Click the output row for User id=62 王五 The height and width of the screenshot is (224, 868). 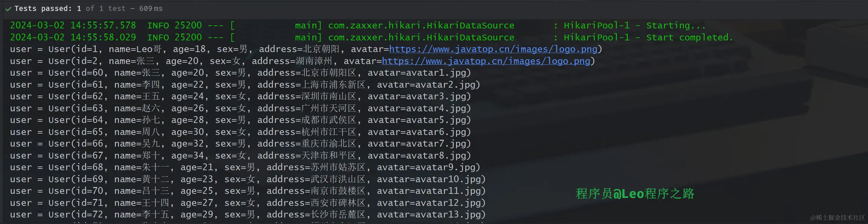point(240,97)
